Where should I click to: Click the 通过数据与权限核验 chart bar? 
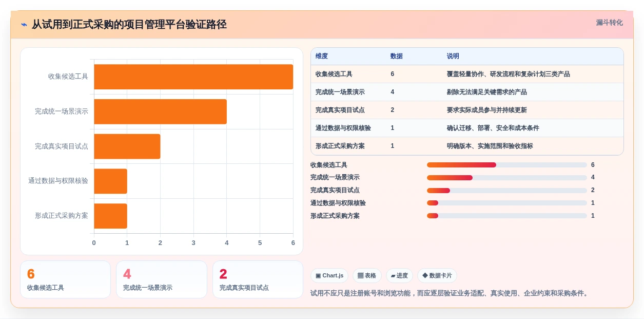110,181
